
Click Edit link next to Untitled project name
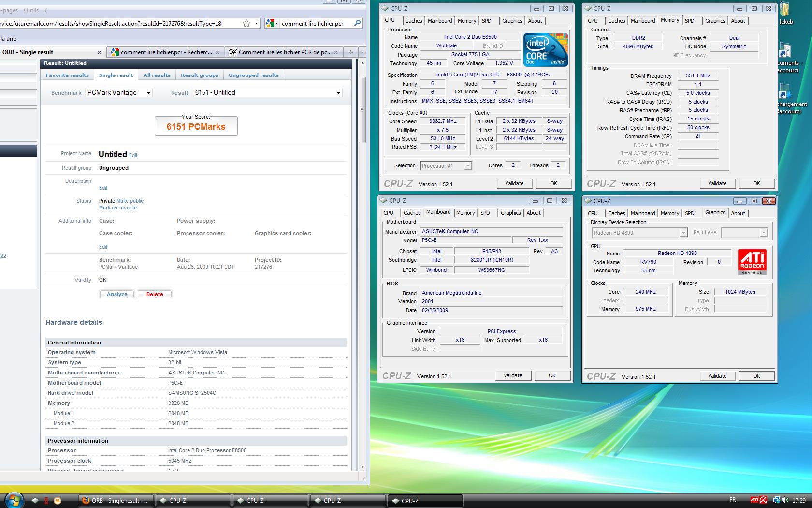pos(133,155)
